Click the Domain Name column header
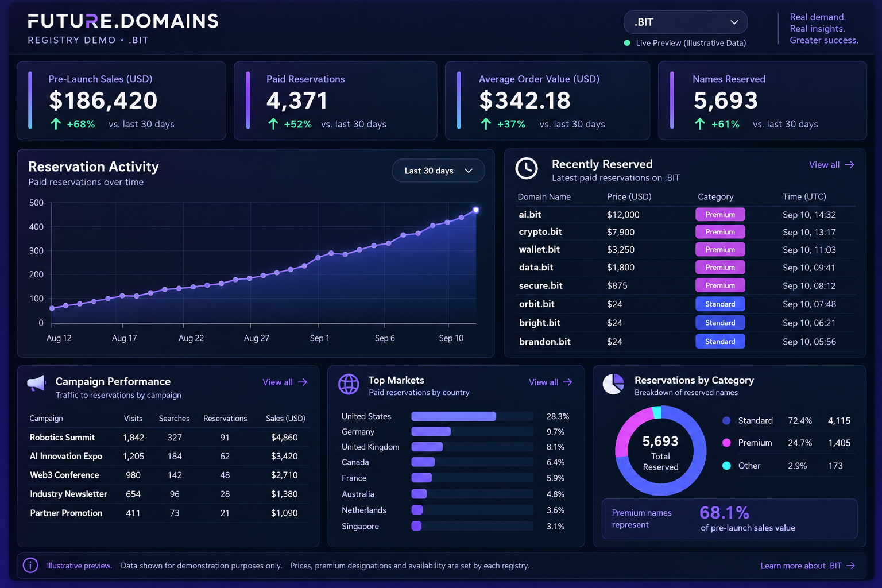Image resolution: width=882 pixels, height=588 pixels. pyautogui.click(x=544, y=197)
